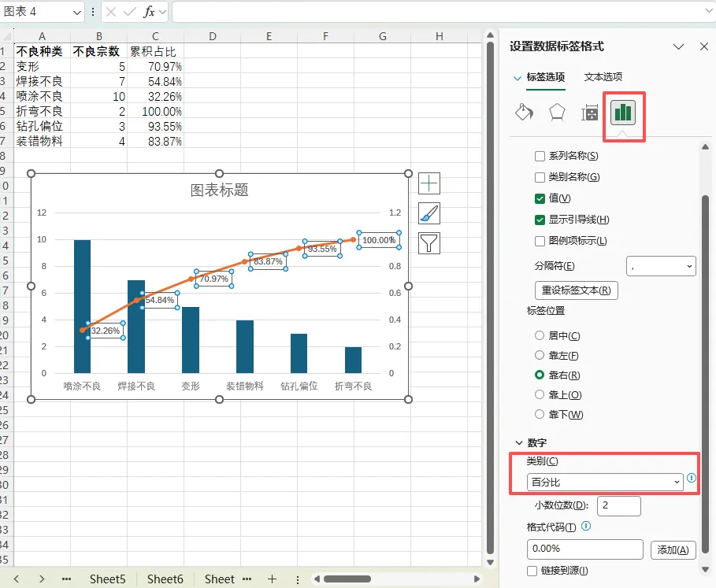Click the ellipsis before Sheet5 tab

click(x=66, y=579)
